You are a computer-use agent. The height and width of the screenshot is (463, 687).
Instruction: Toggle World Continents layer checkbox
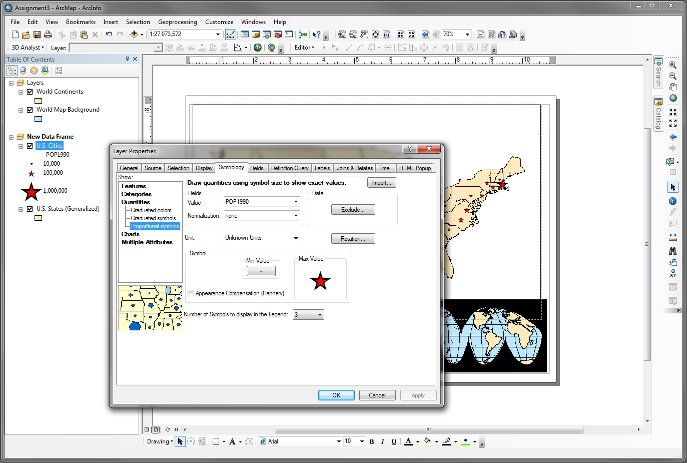click(30, 92)
